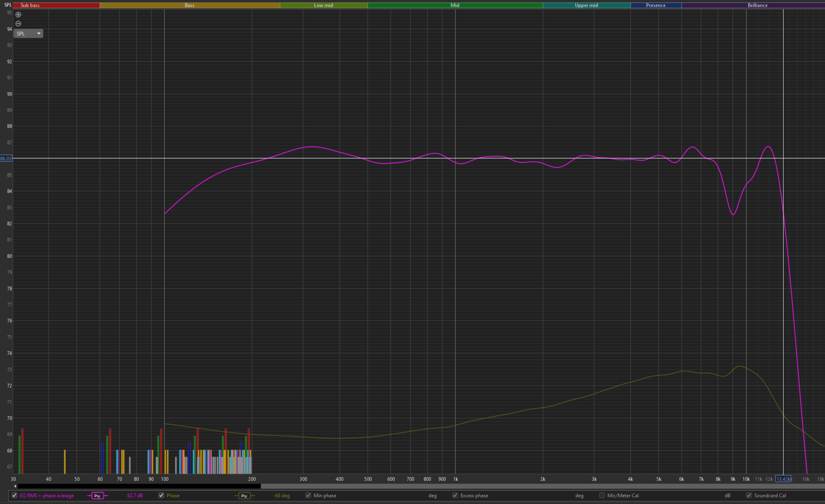
Task: Select the Low mid frequency band label
Action: coord(323,5)
